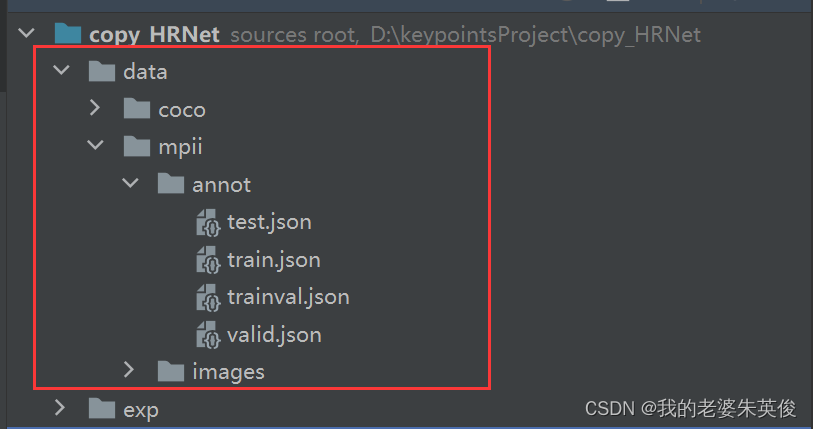Select the images folder label
The image size is (813, 429).
point(229,372)
